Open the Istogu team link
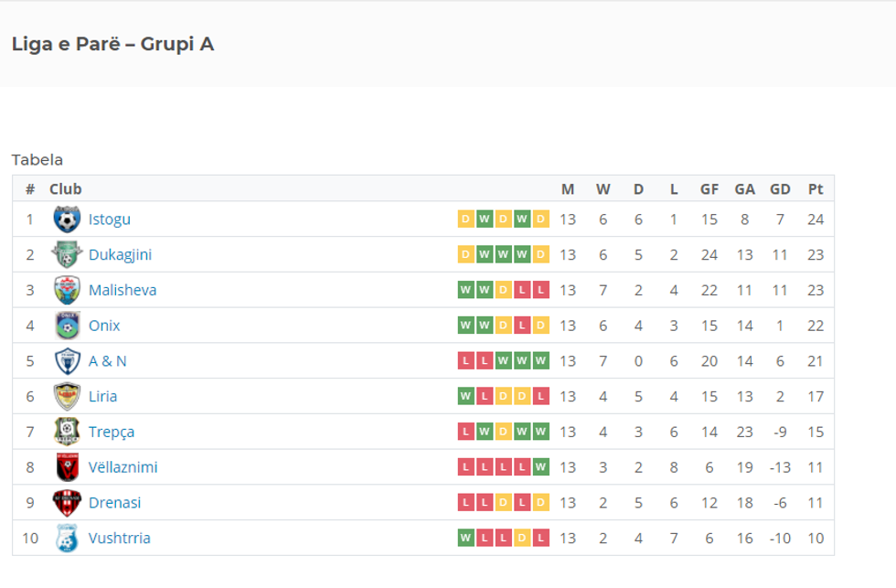This screenshot has height=588, width=896. pos(110,219)
